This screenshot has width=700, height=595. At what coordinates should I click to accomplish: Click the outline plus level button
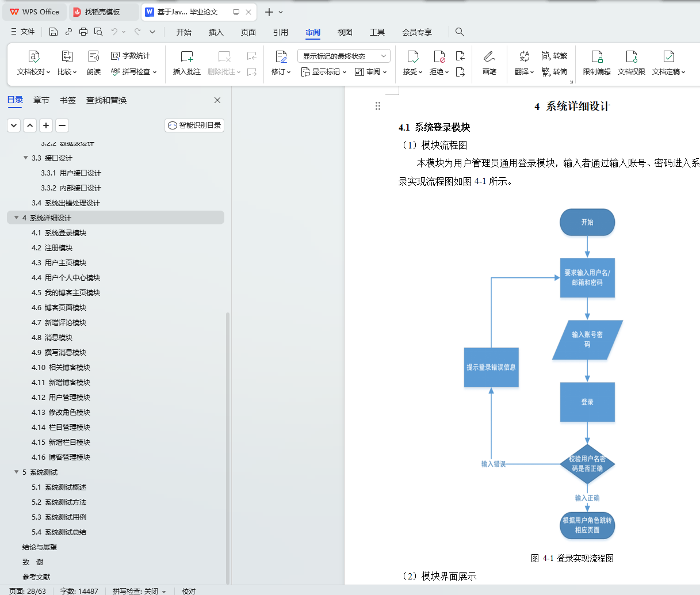[46, 125]
